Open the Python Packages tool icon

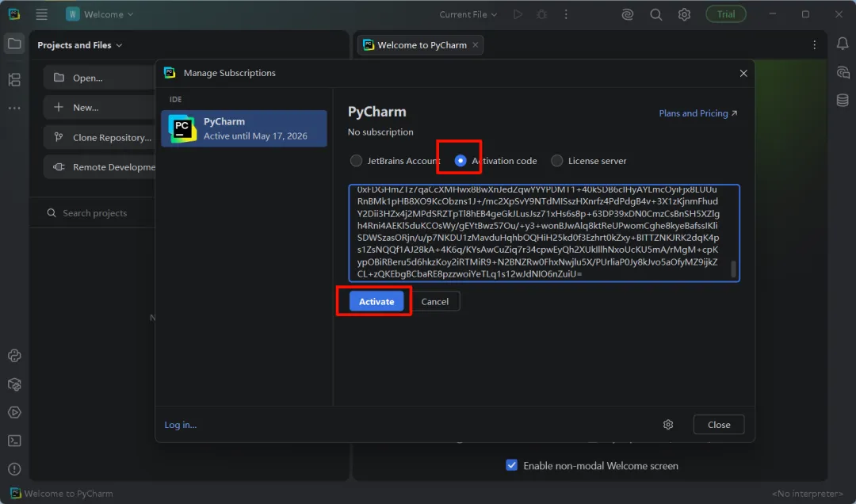[x=14, y=384]
